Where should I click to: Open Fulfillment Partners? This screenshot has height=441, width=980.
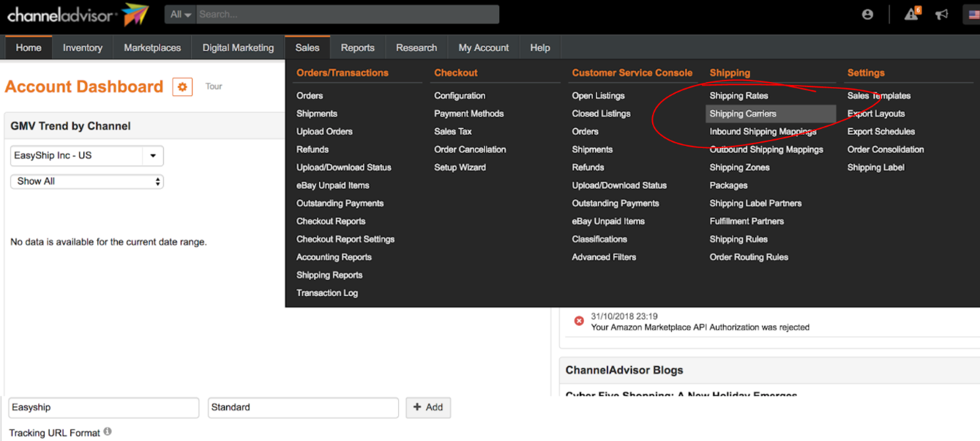pos(747,221)
